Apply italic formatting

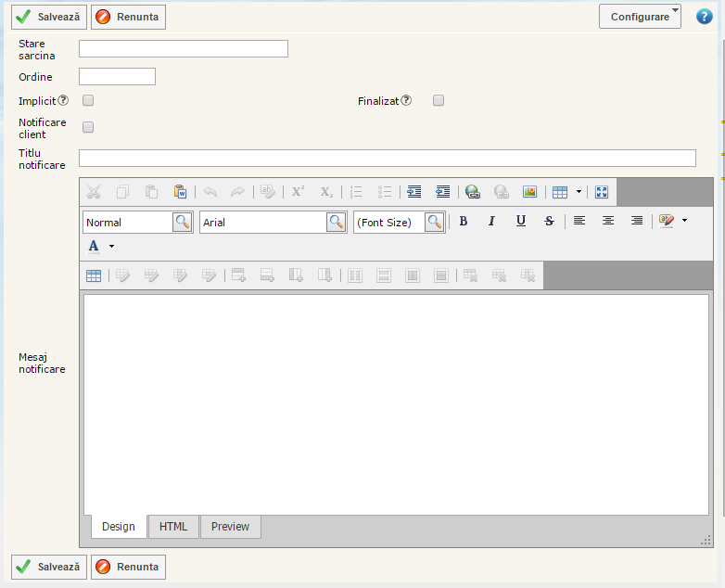(492, 221)
